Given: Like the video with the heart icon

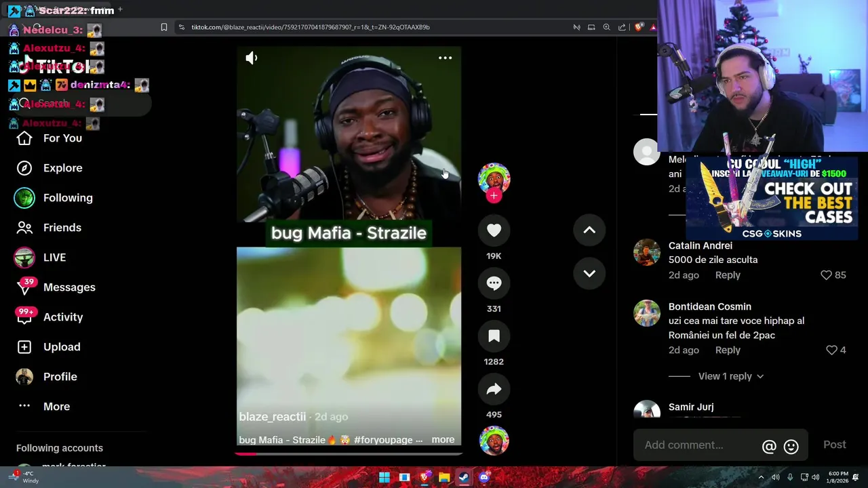Looking at the screenshot, I should pyautogui.click(x=494, y=230).
